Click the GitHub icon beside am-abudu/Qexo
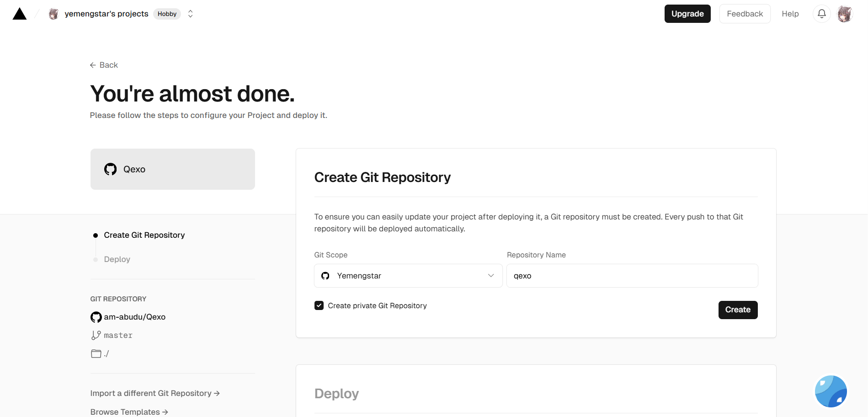Viewport: 868px width, 417px height. 96,317
